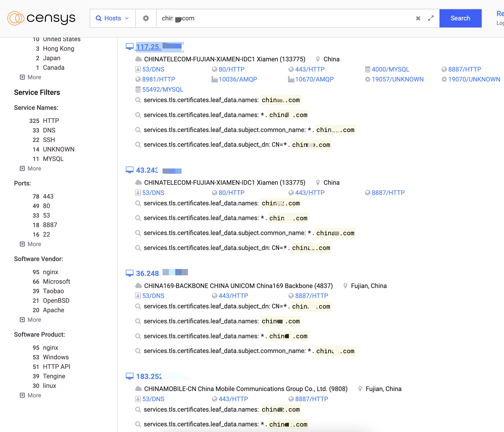The width and height of the screenshot is (504, 432).
Task: Open search settings gear icon
Action: click(x=146, y=18)
